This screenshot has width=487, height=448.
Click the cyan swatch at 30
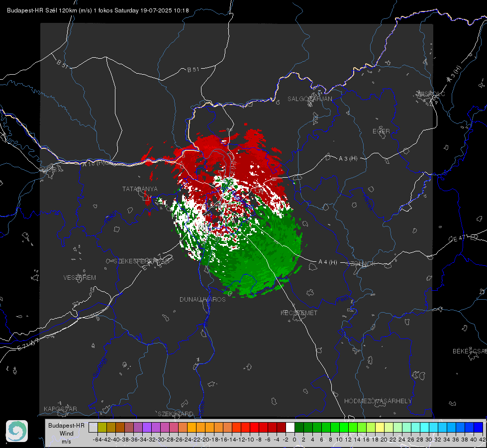(x=434, y=427)
